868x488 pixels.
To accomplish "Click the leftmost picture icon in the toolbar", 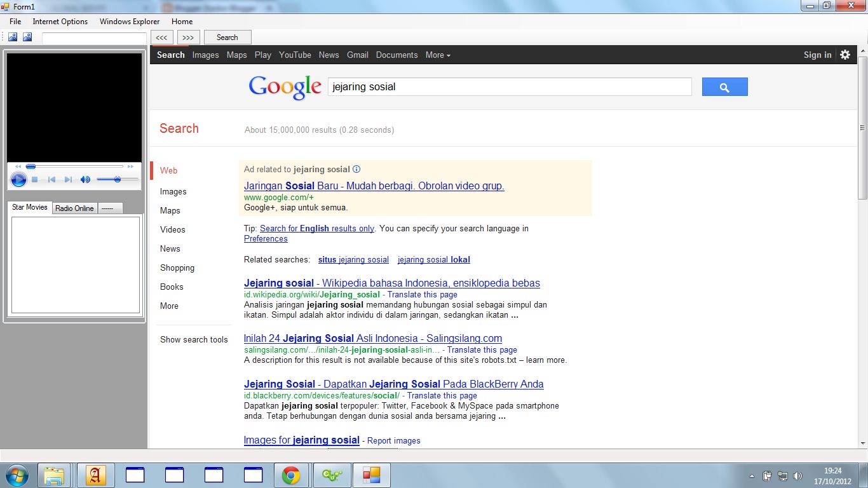I will (x=13, y=37).
